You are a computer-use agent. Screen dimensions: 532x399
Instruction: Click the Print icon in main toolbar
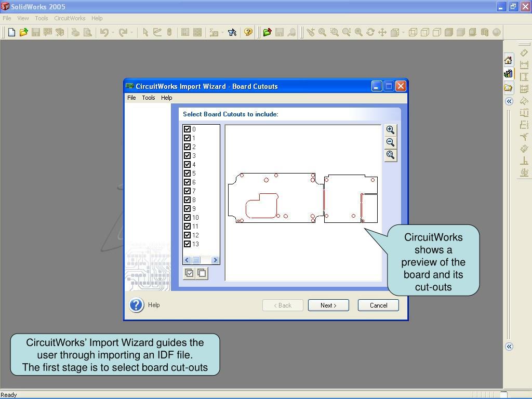tap(75, 32)
